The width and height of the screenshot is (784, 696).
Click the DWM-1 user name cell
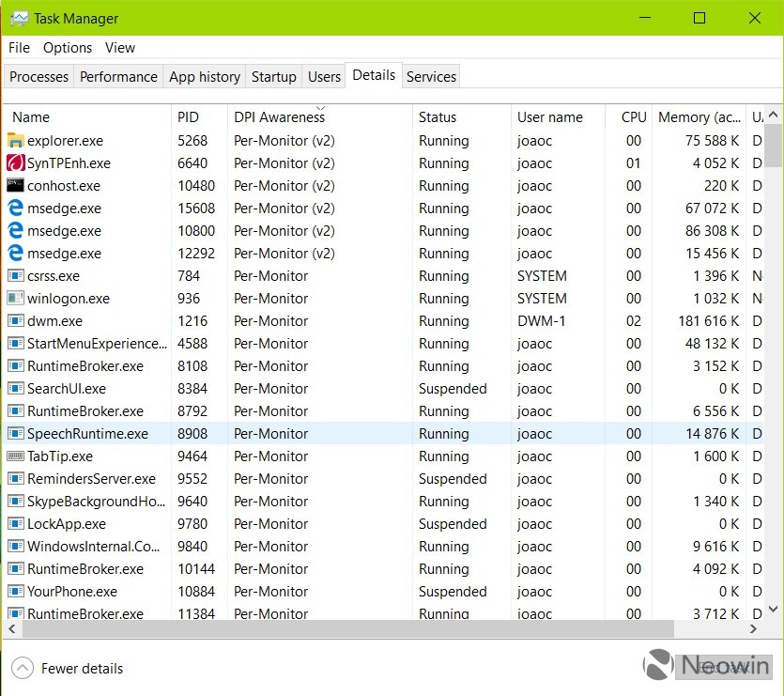pos(541,320)
